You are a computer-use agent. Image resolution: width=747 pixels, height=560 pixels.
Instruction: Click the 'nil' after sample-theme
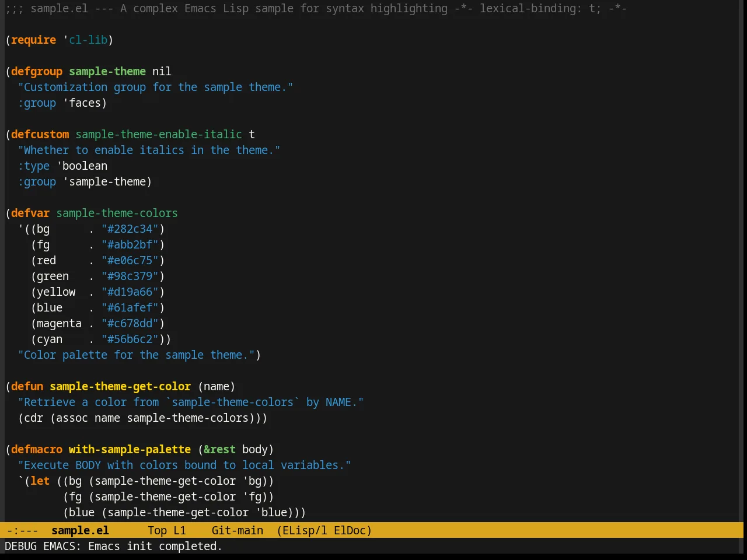tap(162, 71)
